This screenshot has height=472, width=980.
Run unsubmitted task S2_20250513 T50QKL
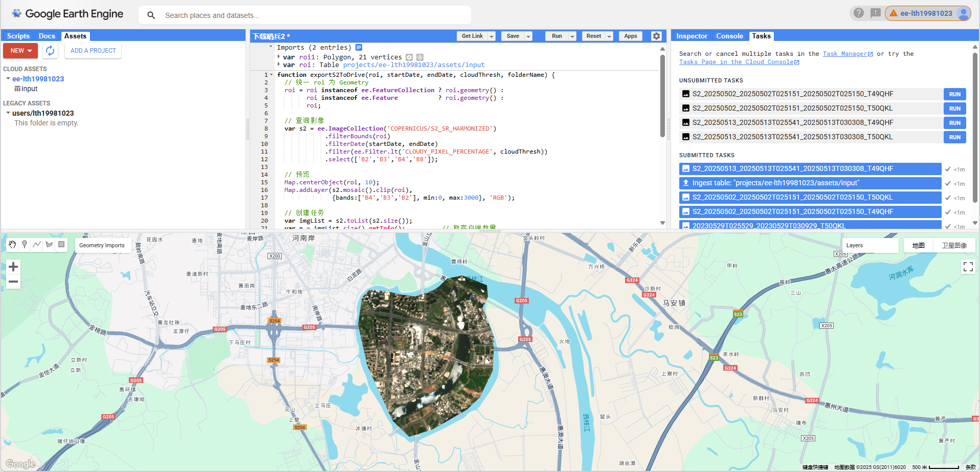click(x=955, y=137)
